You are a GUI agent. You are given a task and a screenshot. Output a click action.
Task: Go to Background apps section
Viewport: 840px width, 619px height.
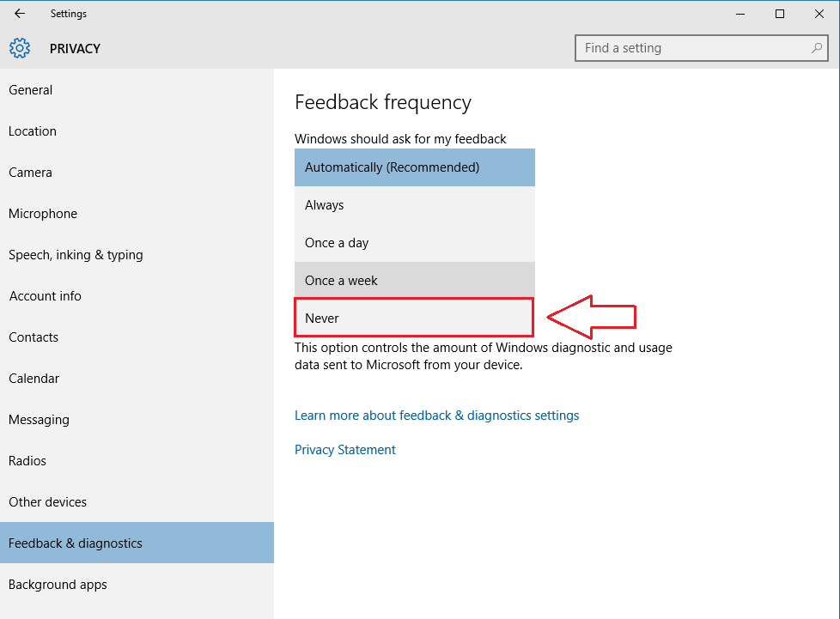click(137, 585)
